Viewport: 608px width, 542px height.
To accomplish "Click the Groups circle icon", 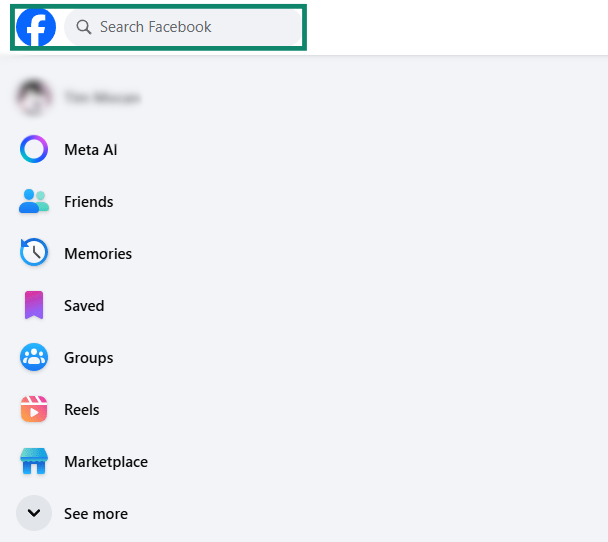I will click(34, 357).
